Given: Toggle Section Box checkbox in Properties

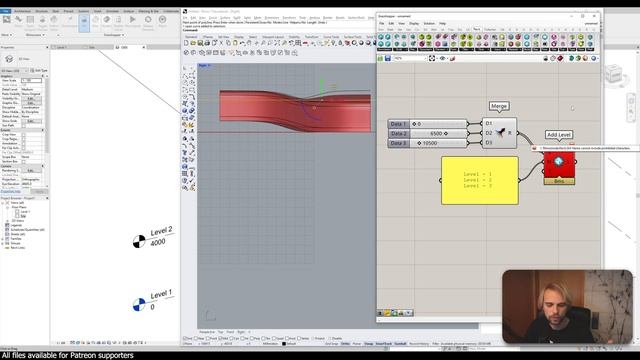Looking at the screenshot, I should coord(23,161).
